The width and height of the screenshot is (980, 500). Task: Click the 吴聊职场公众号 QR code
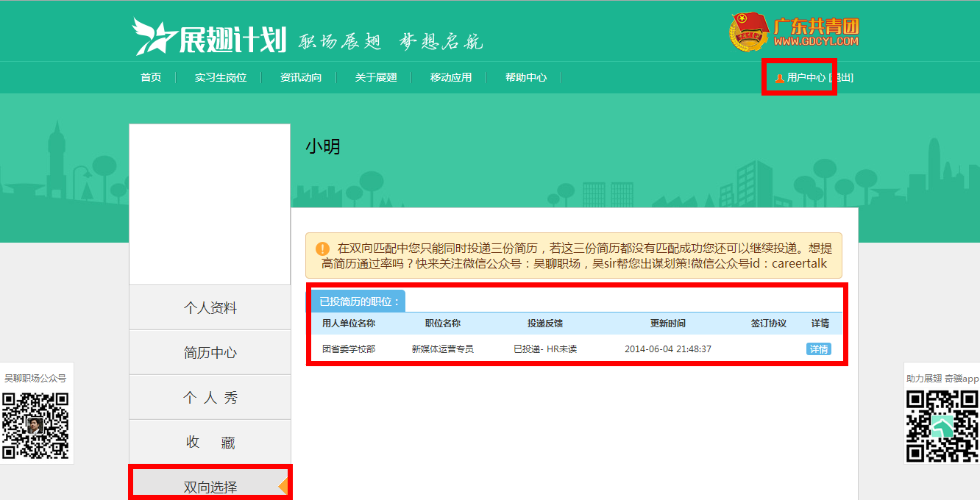coord(35,425)
